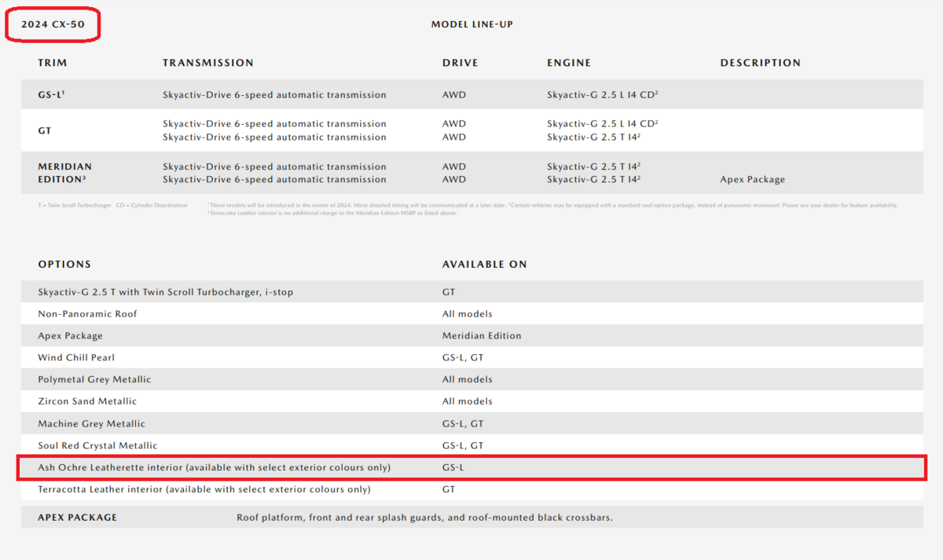
Task: Select the "Ash Ochre Leatherette interior" option text
Action: (x=214, y=467)
